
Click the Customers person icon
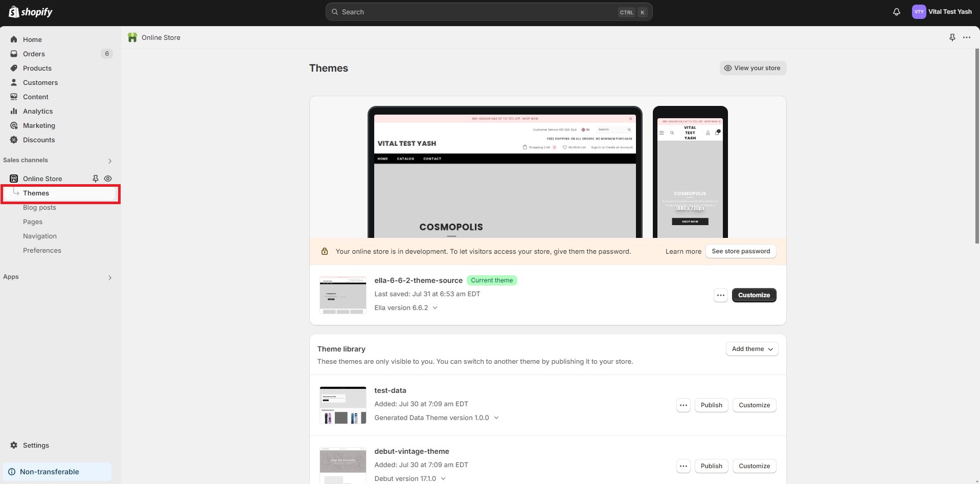click(x=14, y=82)
